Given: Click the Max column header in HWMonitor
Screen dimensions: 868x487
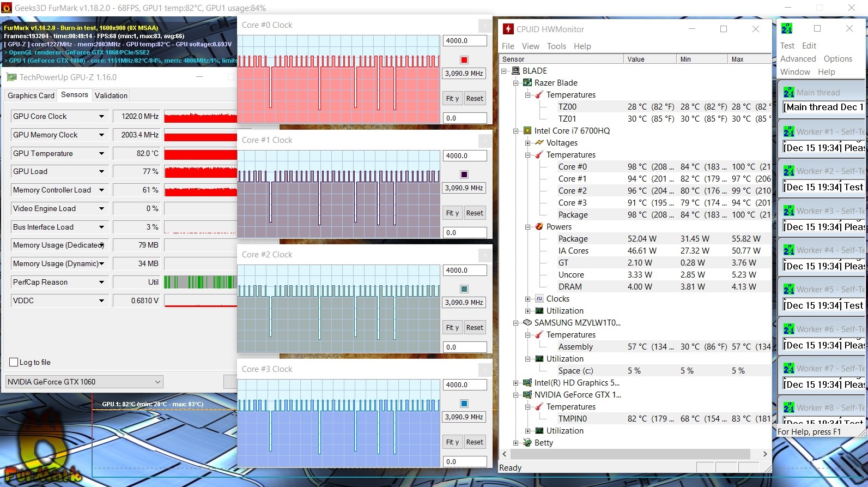Looking at the screenshot, I should pos(749,59).
